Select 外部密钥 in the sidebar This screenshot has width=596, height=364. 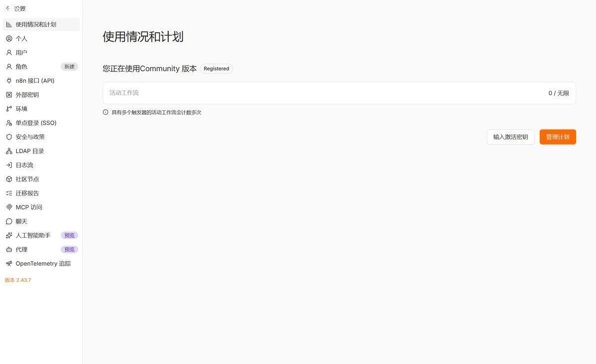pyautogui.click(x=41, y=94)
